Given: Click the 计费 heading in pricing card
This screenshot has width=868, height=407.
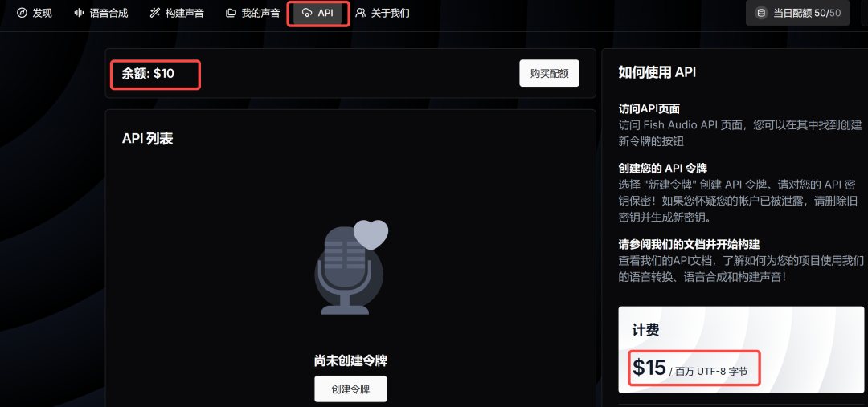Looking at the screenshot, I should 645,331.
